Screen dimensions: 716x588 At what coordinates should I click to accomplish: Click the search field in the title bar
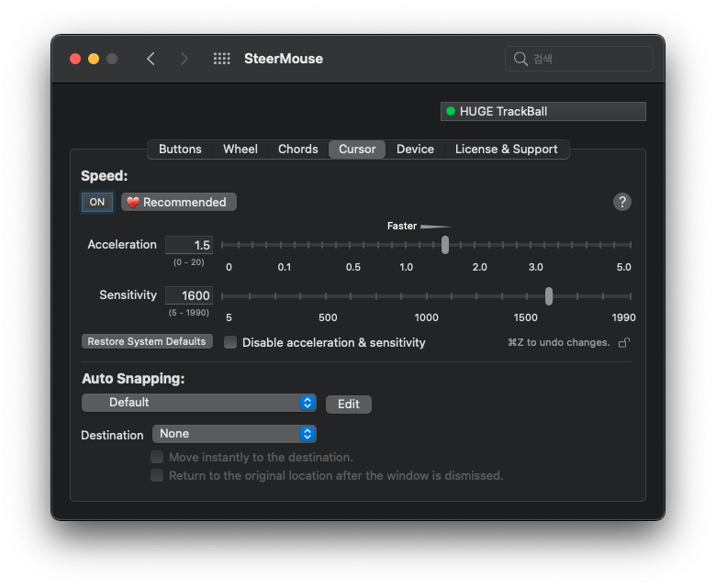click(578, 59)
